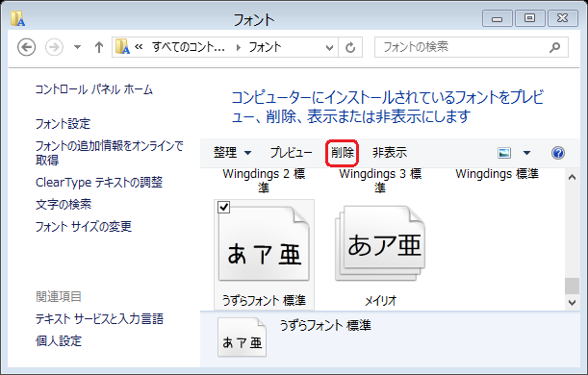Open テキスト サービスと入力言語 link
This screenshot has height=375, width=588.
(99, 319)
